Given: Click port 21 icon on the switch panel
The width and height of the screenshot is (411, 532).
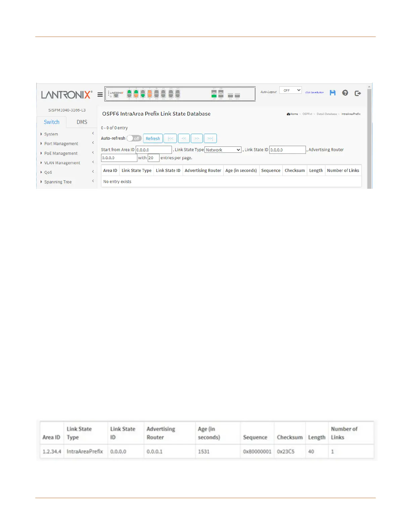Looking at the screenshot, I should (230, 95).
